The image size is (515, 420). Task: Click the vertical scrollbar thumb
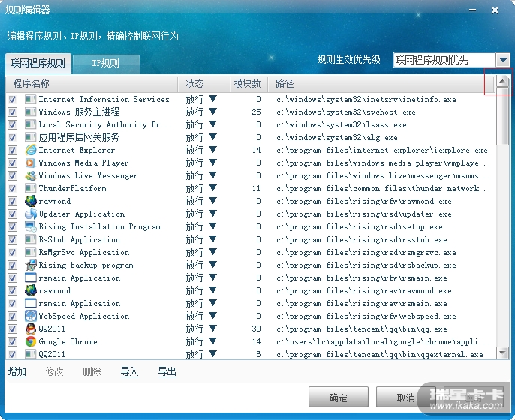pyautogui.click(x=502, y=115)
